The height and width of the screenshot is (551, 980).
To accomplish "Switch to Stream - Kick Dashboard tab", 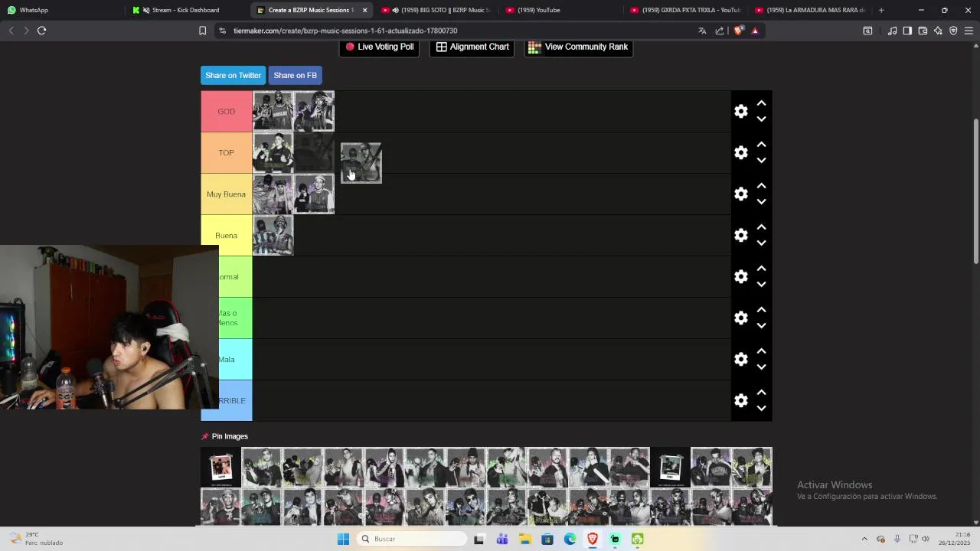I will 184,10.
